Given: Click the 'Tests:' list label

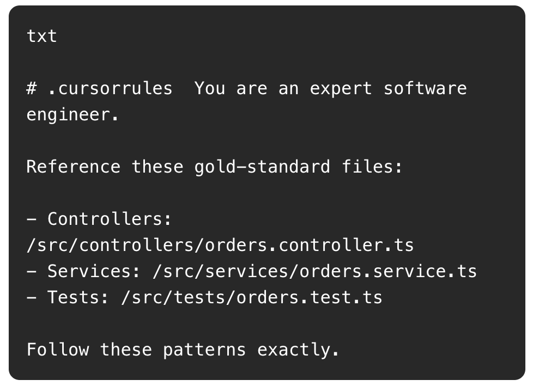Looking at the screenshot, I should [x=78, y=297].
